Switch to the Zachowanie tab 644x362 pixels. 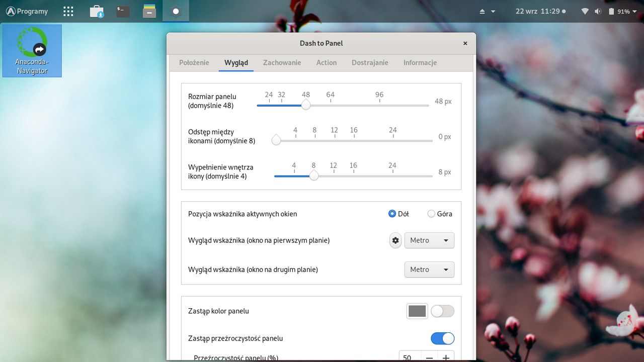click(282, 63)
